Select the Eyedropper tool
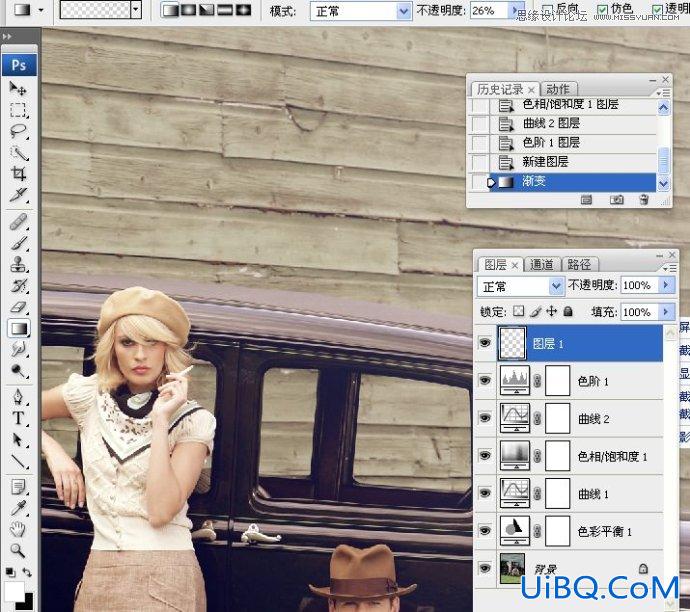Image resolution: width=690 pixels, height=612 pixels. 18,508
